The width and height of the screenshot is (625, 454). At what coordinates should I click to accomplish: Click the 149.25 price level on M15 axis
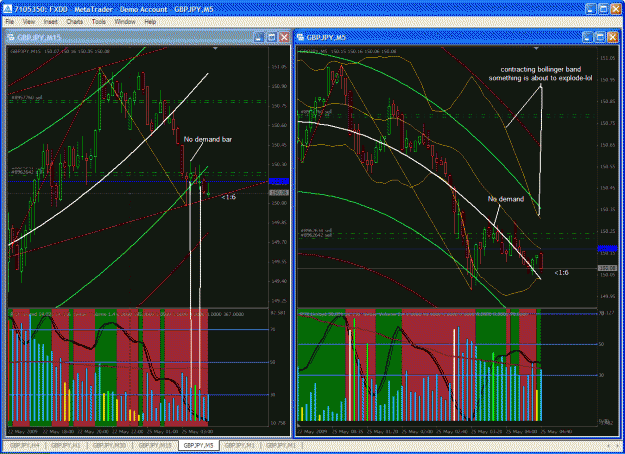click(x=279, y=301)
